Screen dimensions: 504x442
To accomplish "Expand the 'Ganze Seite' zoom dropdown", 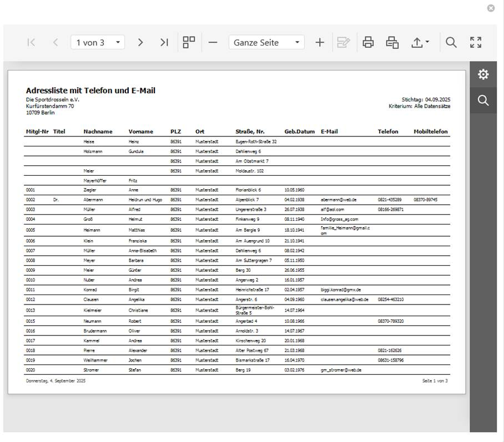I will click(267, 42).
